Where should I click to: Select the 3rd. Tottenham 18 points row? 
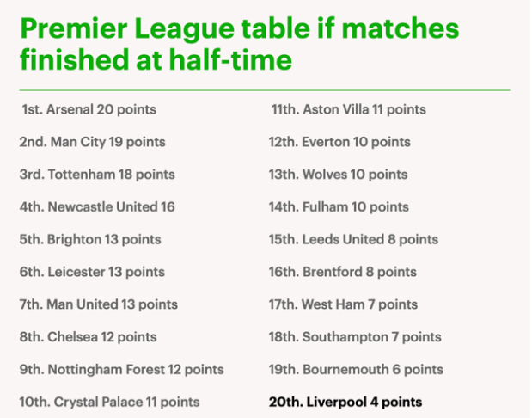(97, 175)
